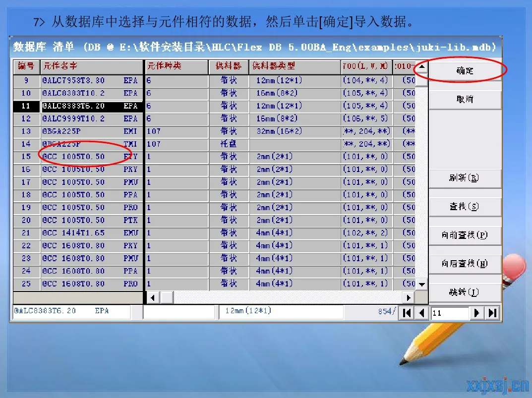This screenshot has height=398, width=532.
Task: Click the 供料器类型 column header
Action: (x=295, y=66)
